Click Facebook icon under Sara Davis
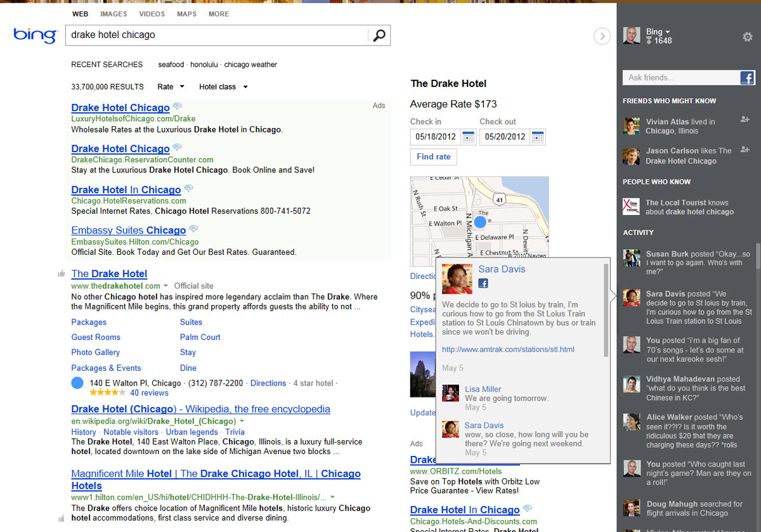761x532 pixels. point(483,283)
